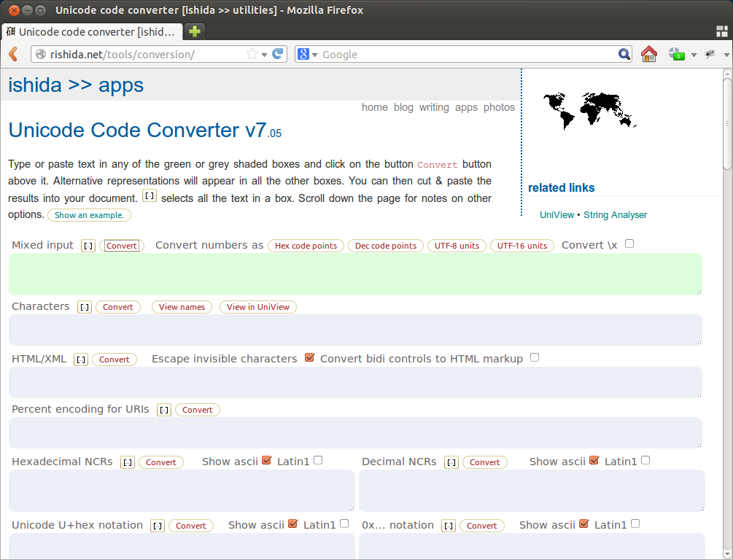The height and width of the screenshot is (560, 733).
Task: Open dropdown beside green-badge addon icon
Action: (694, 55)
